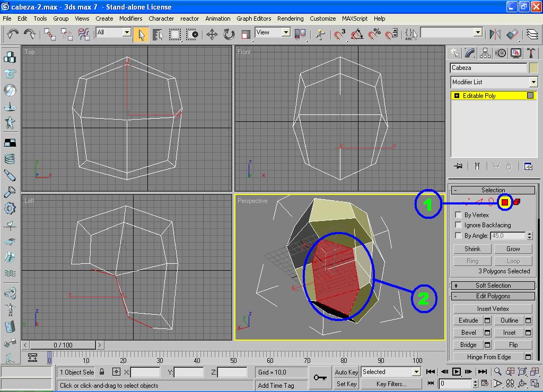Image resolution: width=543 pixels, height=392 pixels.
Task: Expand the Editable Poly stack entry
Action: point(457,95)
